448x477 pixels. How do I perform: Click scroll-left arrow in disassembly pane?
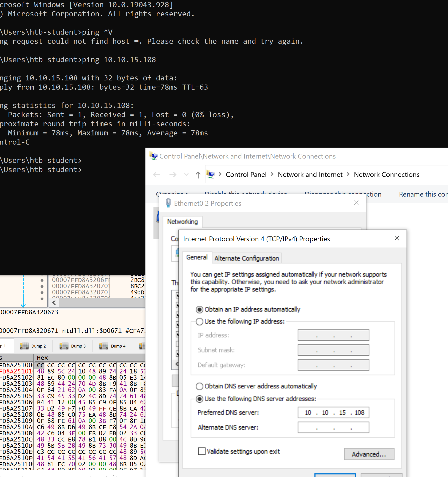coord(54,303)
